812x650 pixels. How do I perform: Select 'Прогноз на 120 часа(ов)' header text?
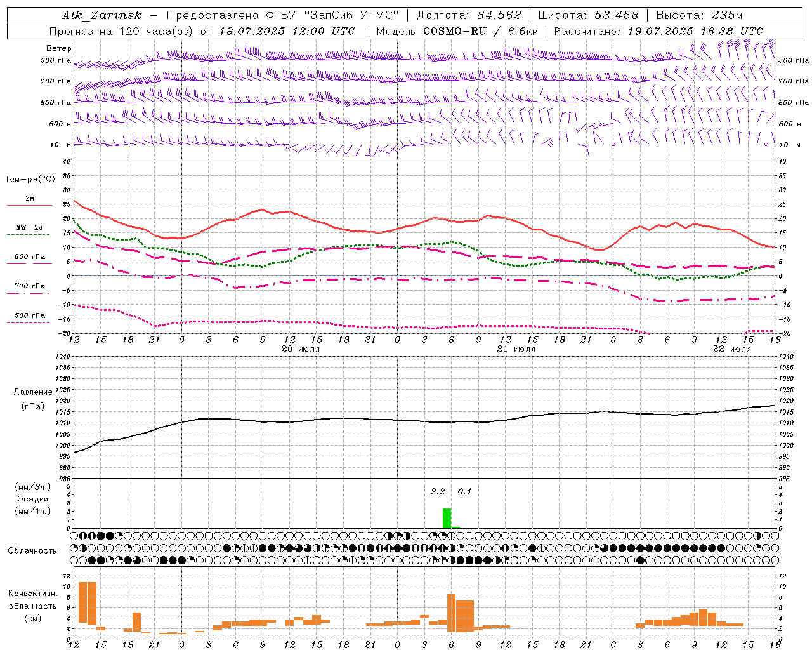[x=122, y=31]
